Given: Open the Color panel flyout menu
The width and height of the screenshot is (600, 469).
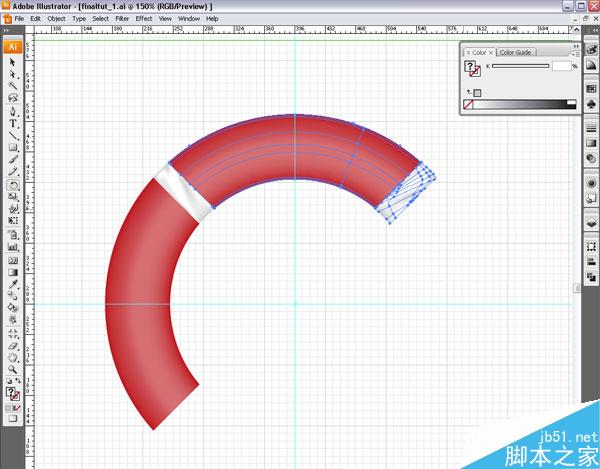Looking at the screenshot, I should [576, 54].
